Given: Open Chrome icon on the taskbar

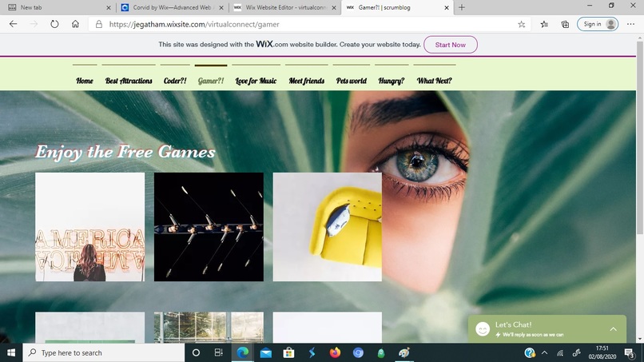Looking at the screenshot, I should 358,353.
